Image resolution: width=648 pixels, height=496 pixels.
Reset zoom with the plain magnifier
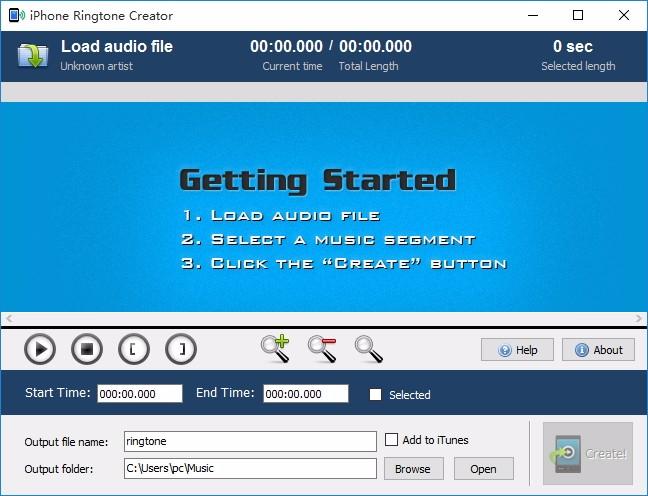click(369, 349)
